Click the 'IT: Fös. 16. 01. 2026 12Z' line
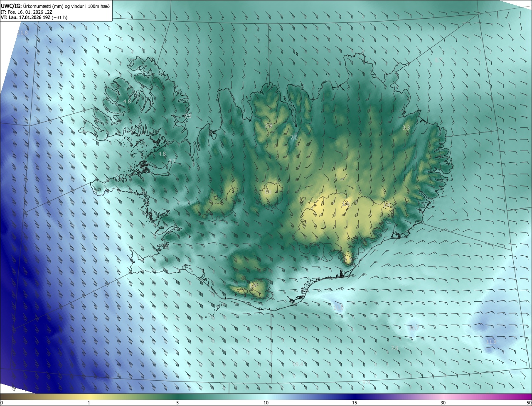 coord(27,12)
